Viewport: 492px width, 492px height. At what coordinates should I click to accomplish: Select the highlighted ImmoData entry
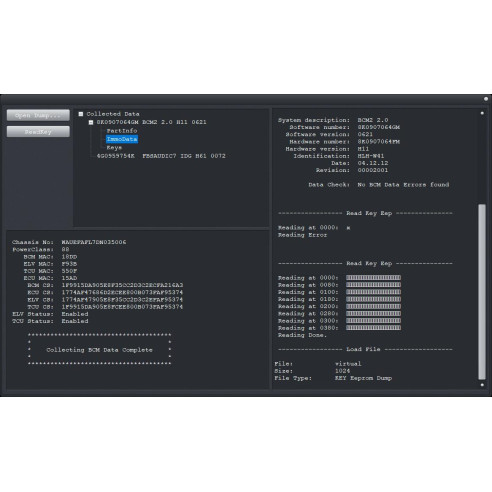tap(122, 139)
